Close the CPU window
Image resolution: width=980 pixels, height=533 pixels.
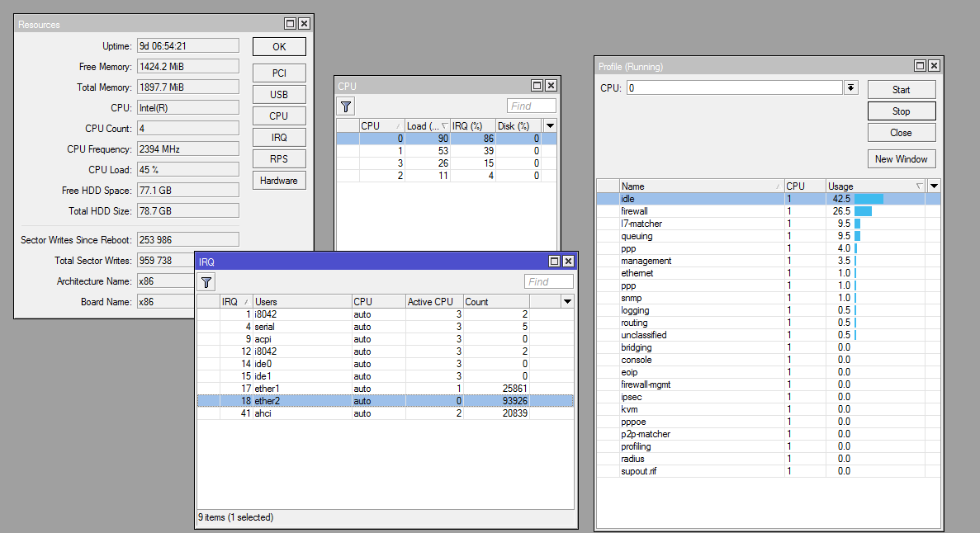click(551, 86)
